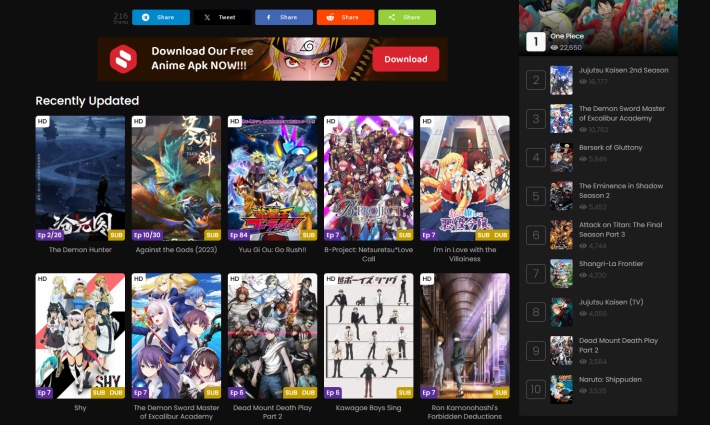Open Attack on Titan Final Season Part 3
Viewport: 710px width, 425px height.
click(x=620, y=229)
